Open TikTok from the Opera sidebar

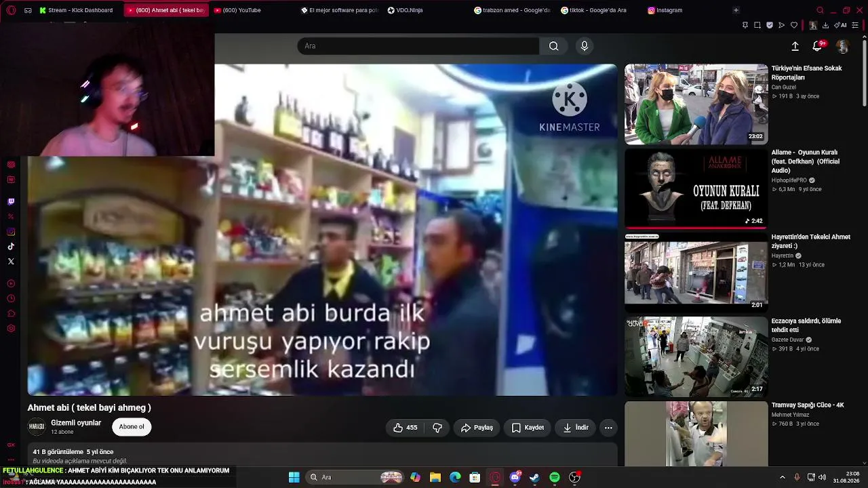(x=11, y=247)
